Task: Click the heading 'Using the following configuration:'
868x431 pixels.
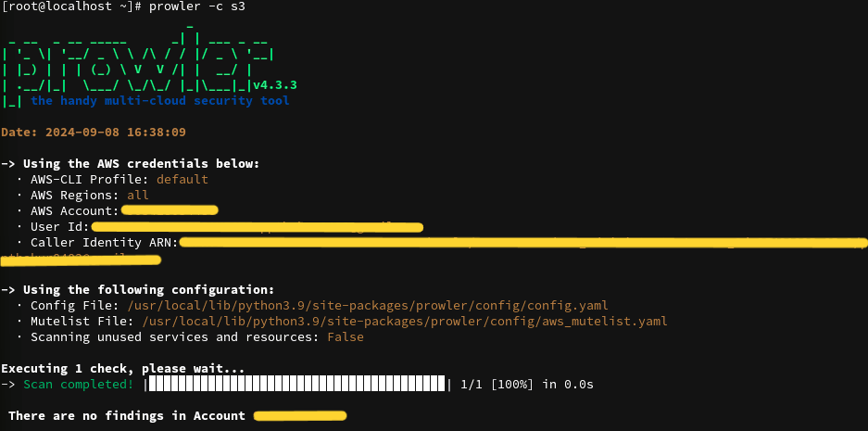Action: point(148,290)
